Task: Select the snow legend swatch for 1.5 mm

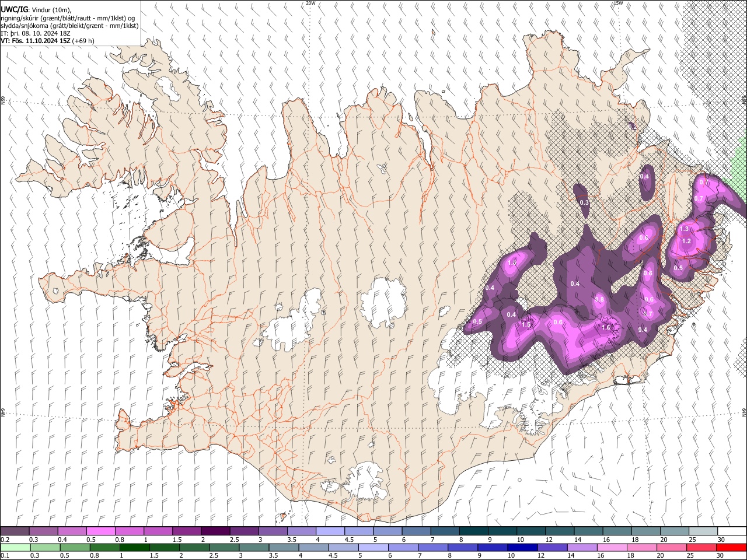Action: [x=186, y=531]
